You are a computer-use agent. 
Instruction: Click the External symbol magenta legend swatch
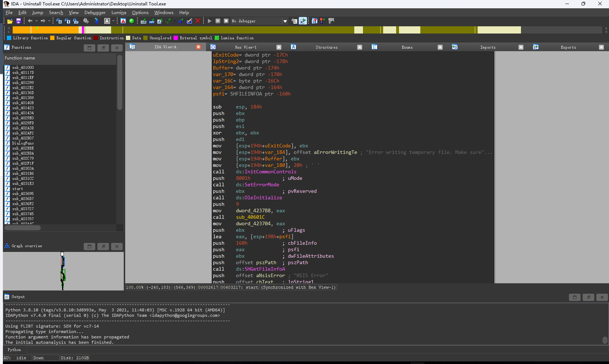176,38
